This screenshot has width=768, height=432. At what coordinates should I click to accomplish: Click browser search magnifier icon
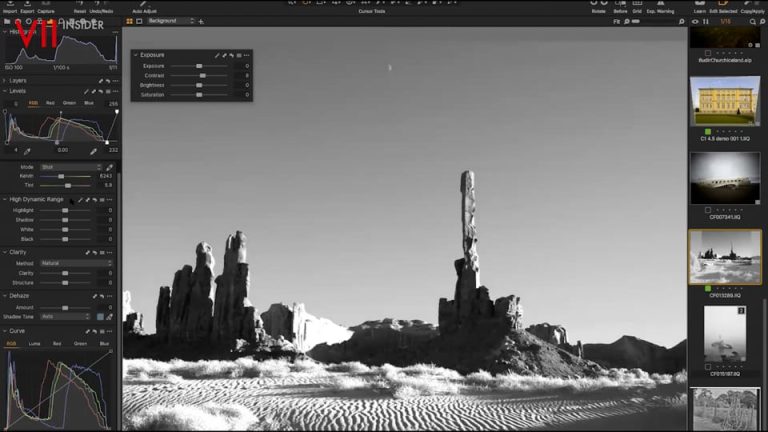[x=753, y=22]
